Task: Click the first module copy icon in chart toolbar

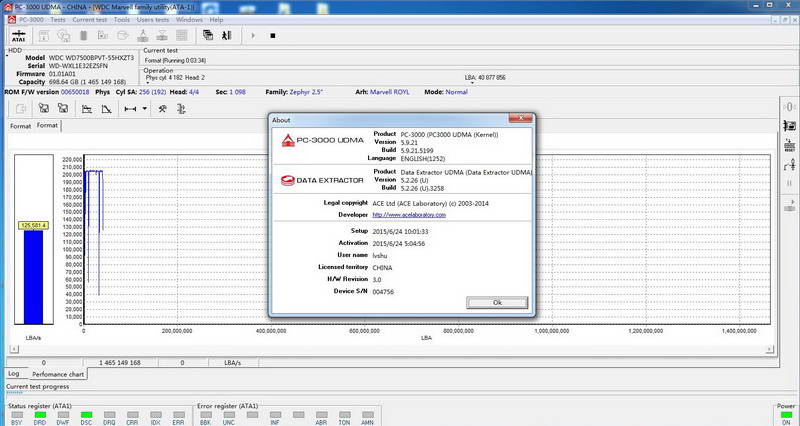Action: 44,109
